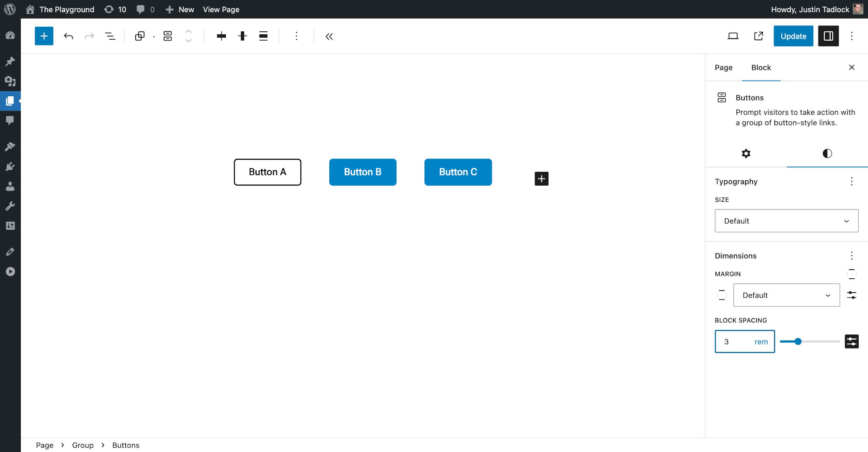This screenshot has height=452, width=868.
Task: Toggle custom block spacing size button
Action: pyautogui.click(x=852, y=341)
